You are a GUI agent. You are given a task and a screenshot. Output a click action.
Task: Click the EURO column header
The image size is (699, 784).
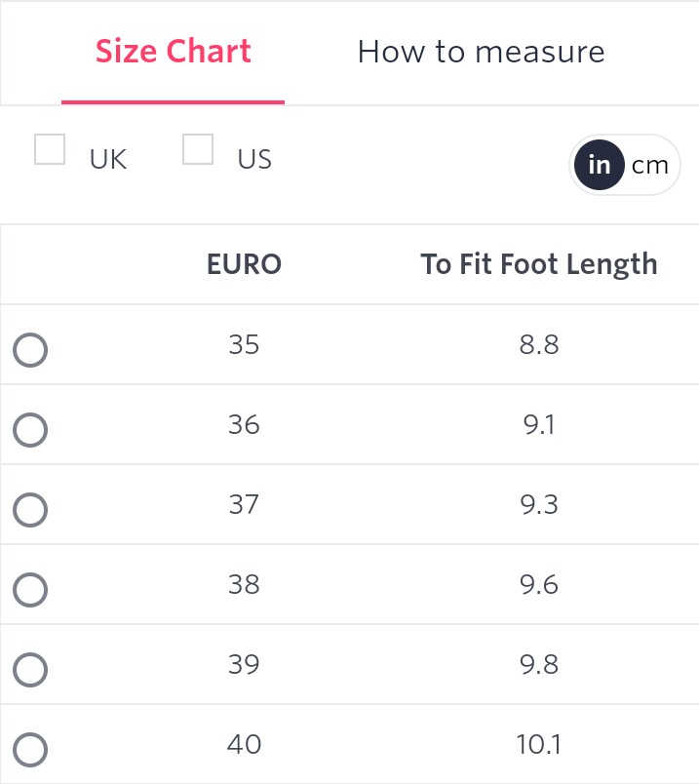click(x=244, y=264)
